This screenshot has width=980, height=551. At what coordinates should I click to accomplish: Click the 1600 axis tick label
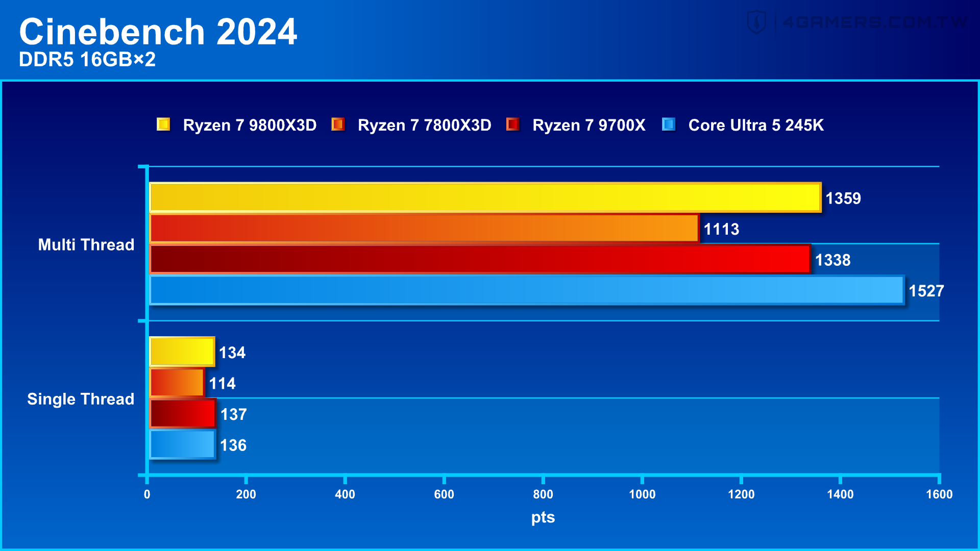(939, 494)
